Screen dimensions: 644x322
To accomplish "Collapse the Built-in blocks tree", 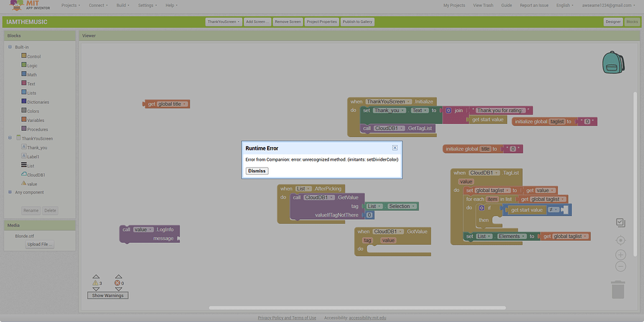I will coord(10,47).
